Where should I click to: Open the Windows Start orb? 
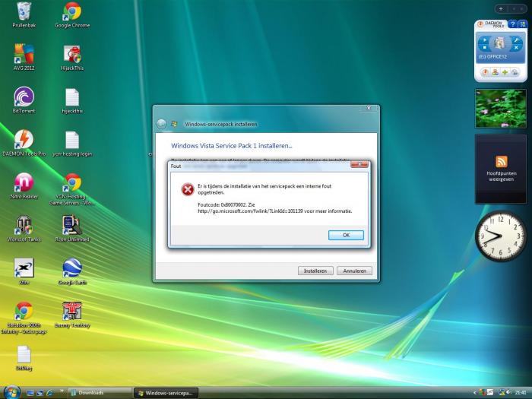pos(12,392)
